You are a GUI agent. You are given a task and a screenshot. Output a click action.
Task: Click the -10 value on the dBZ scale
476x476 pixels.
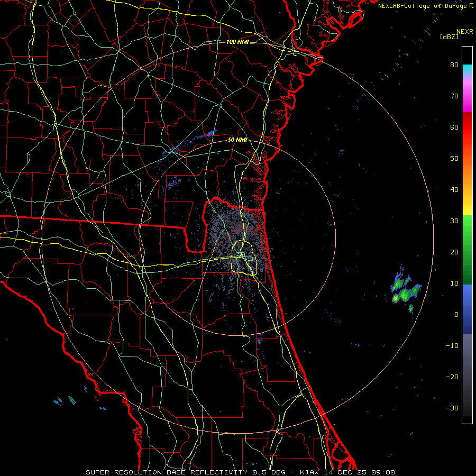[452, 346]
